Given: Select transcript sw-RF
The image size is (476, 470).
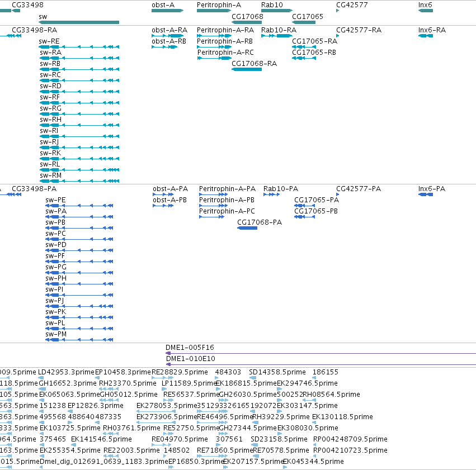Looking at the screenshot, I should [79, 103].
